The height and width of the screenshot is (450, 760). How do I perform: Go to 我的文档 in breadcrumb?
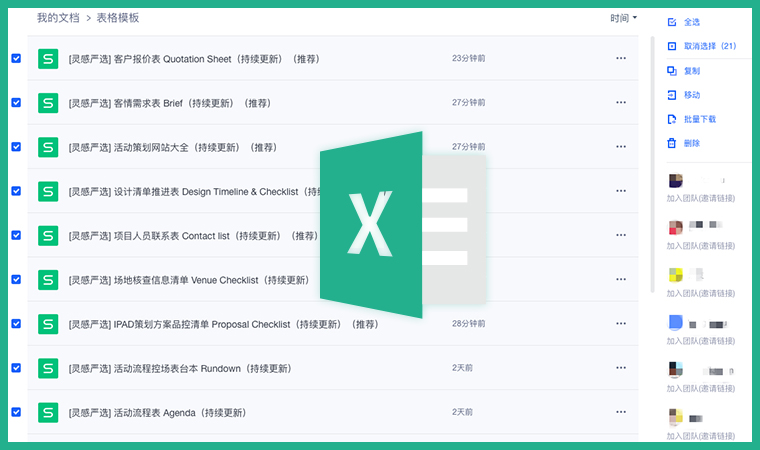click(58, 18)
